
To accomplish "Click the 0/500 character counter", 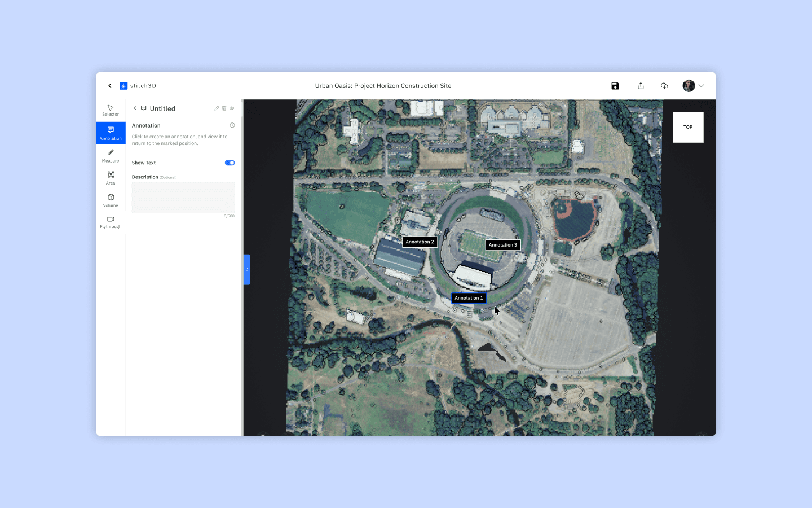I will 229,216.
